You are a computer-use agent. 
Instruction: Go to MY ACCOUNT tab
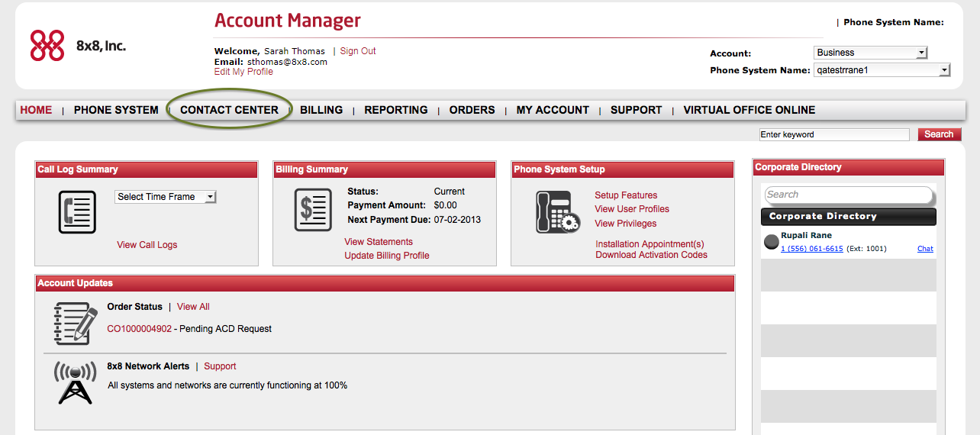click(x=553, y=110)
